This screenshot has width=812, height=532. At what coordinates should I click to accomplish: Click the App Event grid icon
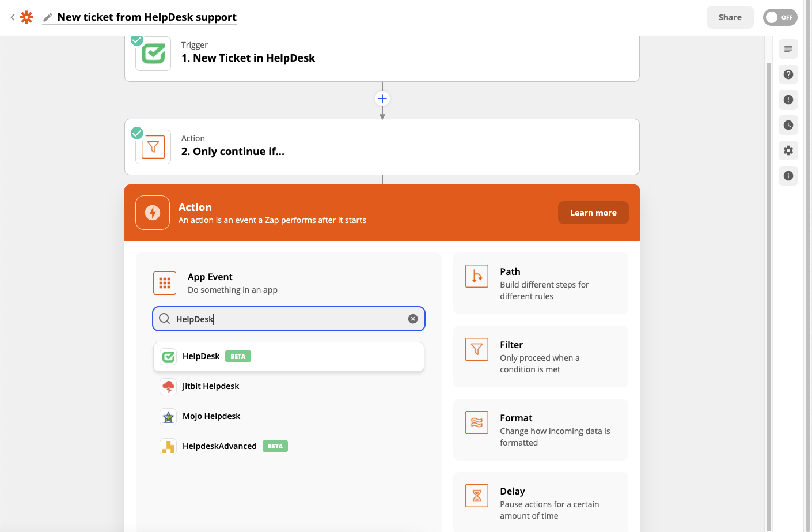(x=165, y=283)
